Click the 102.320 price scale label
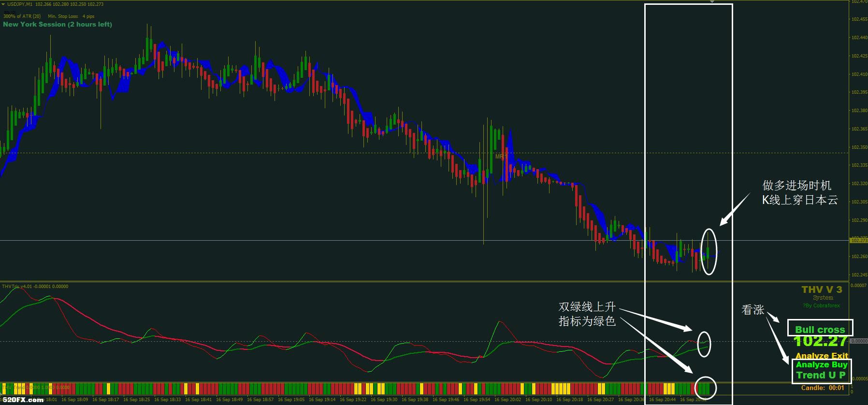The image size is (868, 405). click(858, 184)
